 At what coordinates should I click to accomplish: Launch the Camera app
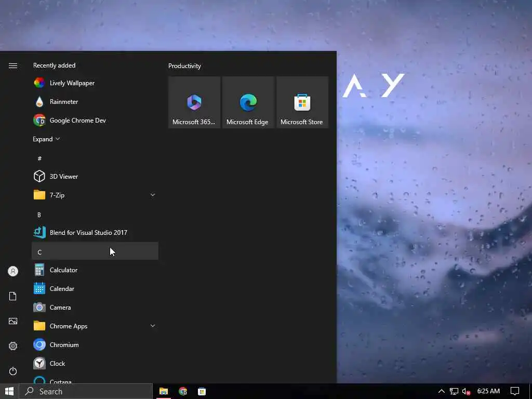click(x=95, y=308)
